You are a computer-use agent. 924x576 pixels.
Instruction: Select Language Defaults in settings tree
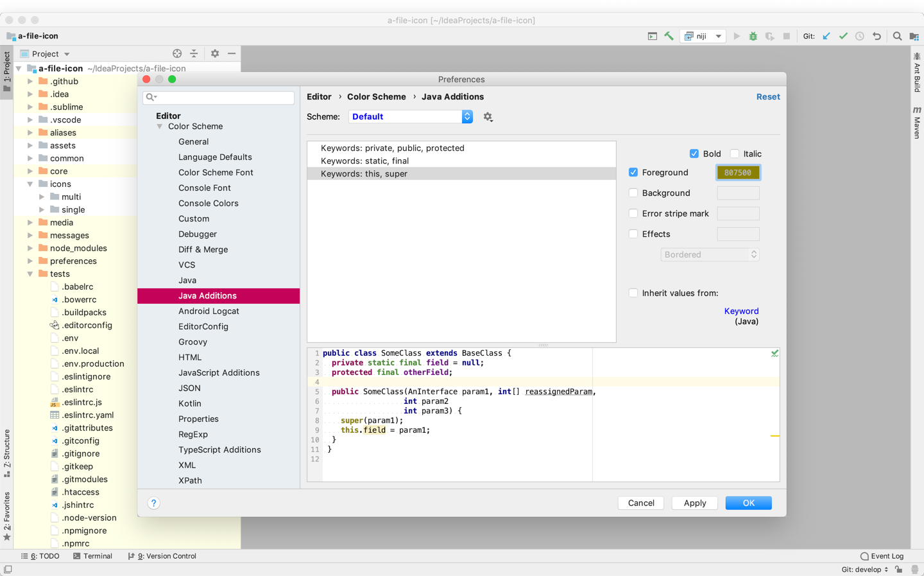(215, 157)
